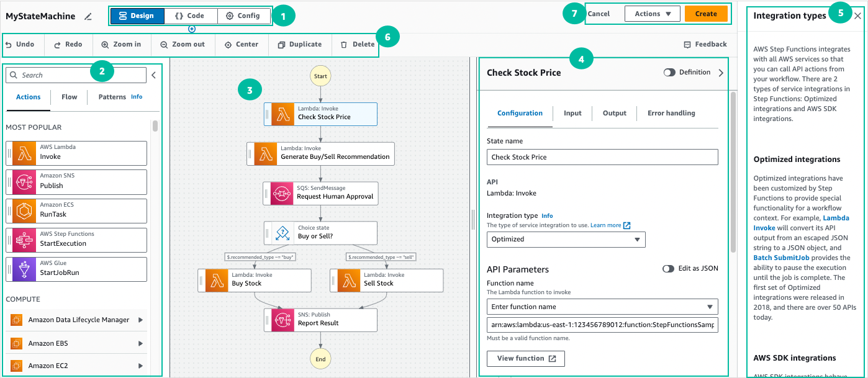Open the Function name dropdown
868x378 pixels.
602,307
